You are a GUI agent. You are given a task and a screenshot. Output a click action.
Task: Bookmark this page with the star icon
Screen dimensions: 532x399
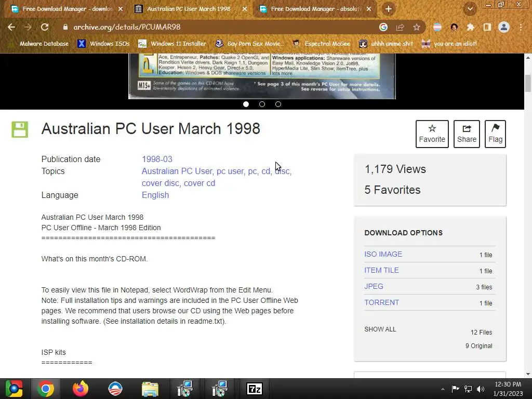pos(417,27)
